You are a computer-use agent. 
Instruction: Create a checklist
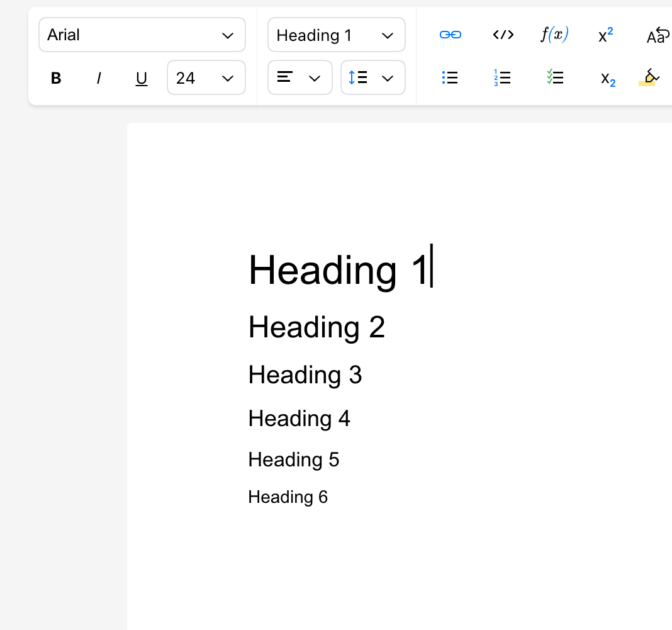[x=555, y=77]
